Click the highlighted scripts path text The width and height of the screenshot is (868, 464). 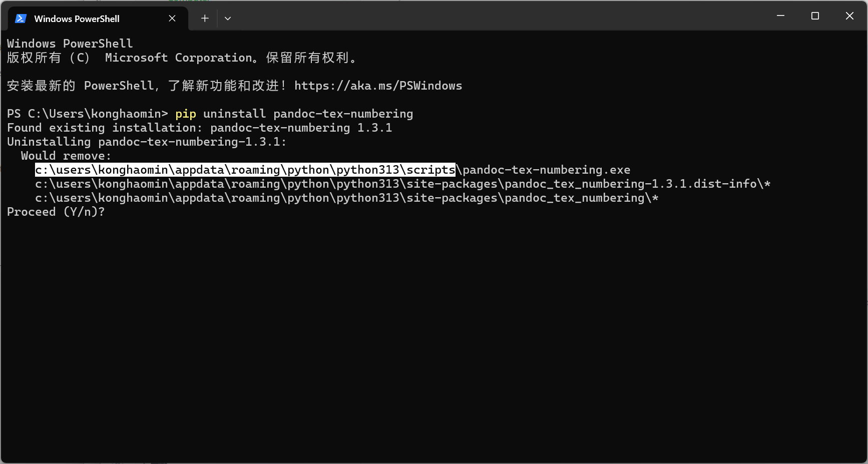244,170
